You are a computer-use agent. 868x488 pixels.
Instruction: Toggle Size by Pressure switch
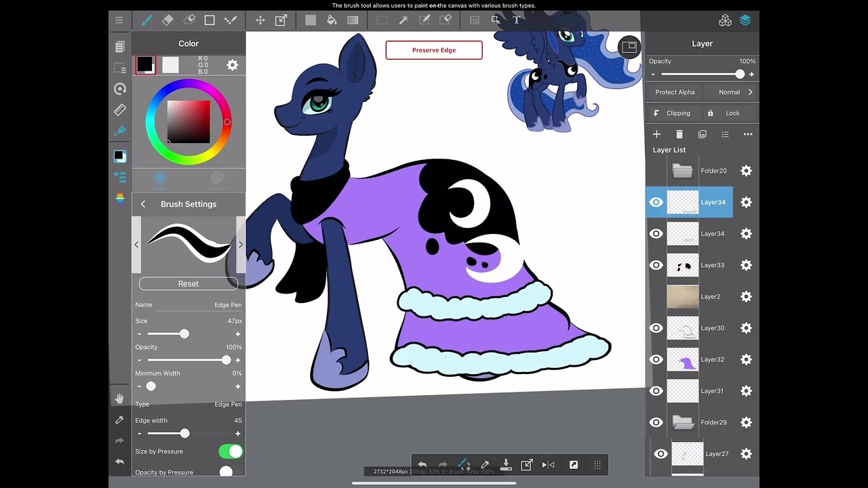[231, 451]
